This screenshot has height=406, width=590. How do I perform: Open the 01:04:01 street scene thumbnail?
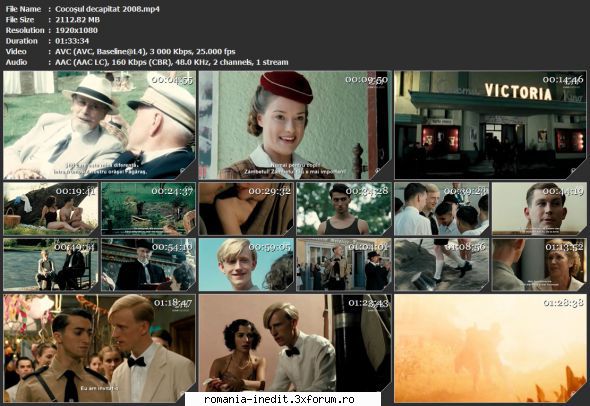click(344, 265)
